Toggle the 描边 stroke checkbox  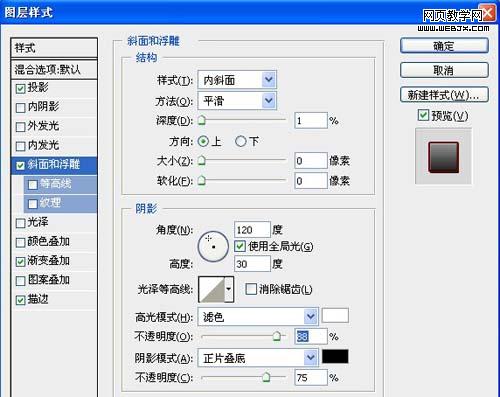coord(20,300)
